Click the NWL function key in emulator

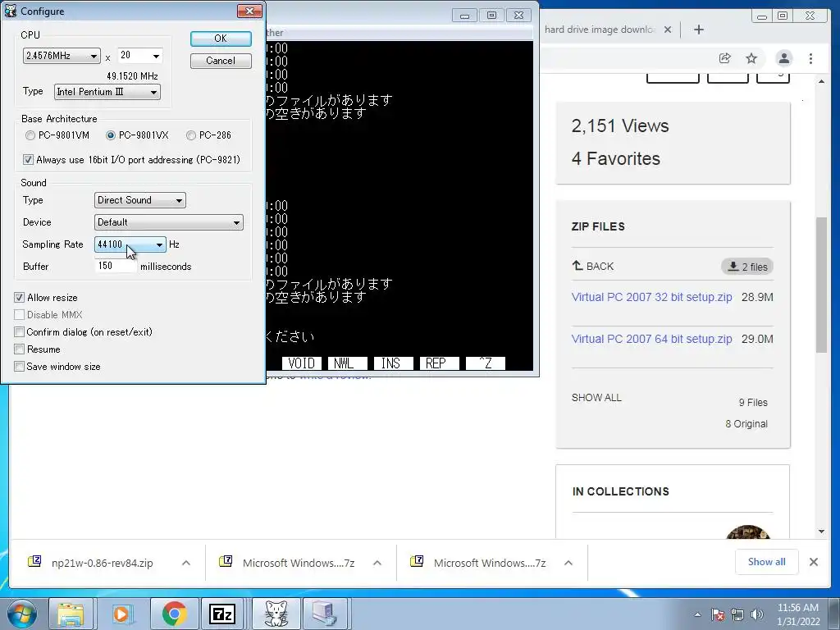click(347, 363)
